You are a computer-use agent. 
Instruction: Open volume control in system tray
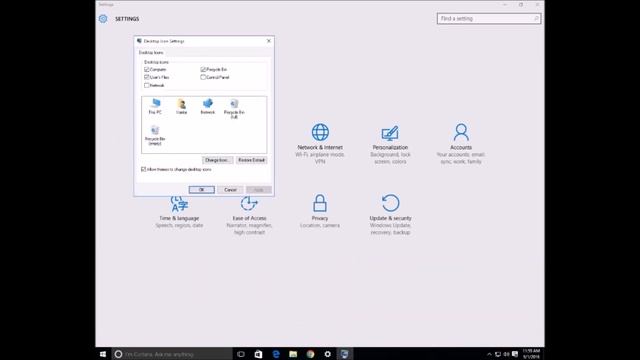[506, 354]
